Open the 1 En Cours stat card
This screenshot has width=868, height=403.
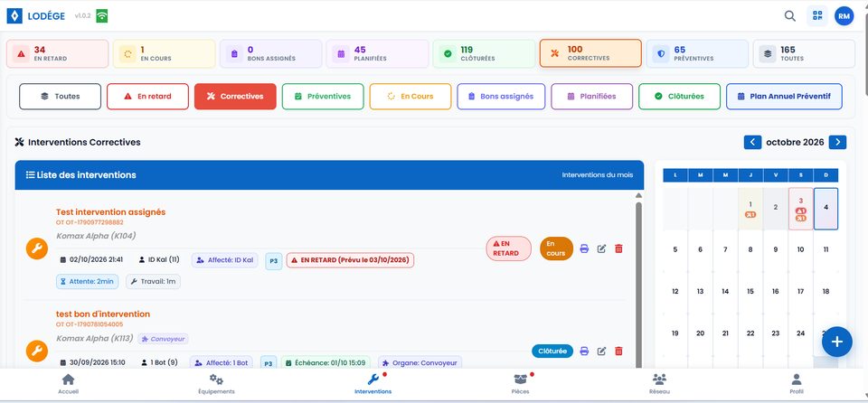point(164,53)
